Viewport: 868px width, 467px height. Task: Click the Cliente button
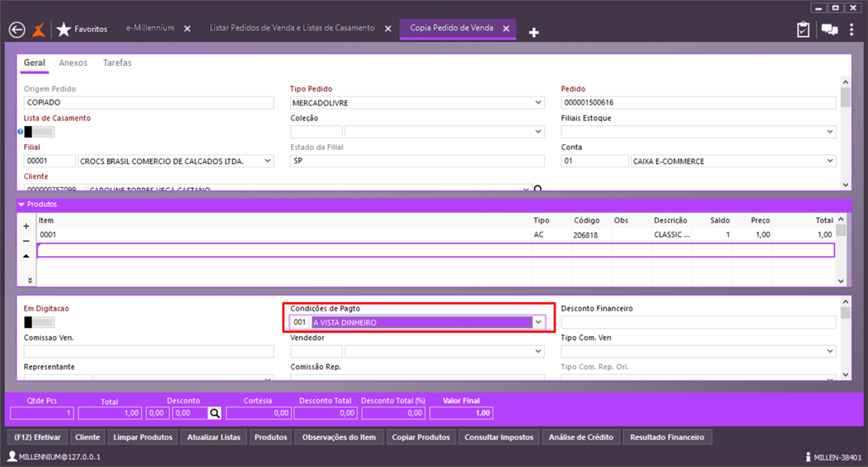coord(87,437)
